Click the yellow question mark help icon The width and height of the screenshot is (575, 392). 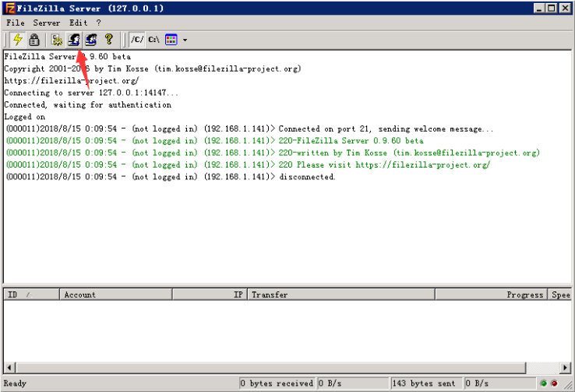[x=108, y=39]
